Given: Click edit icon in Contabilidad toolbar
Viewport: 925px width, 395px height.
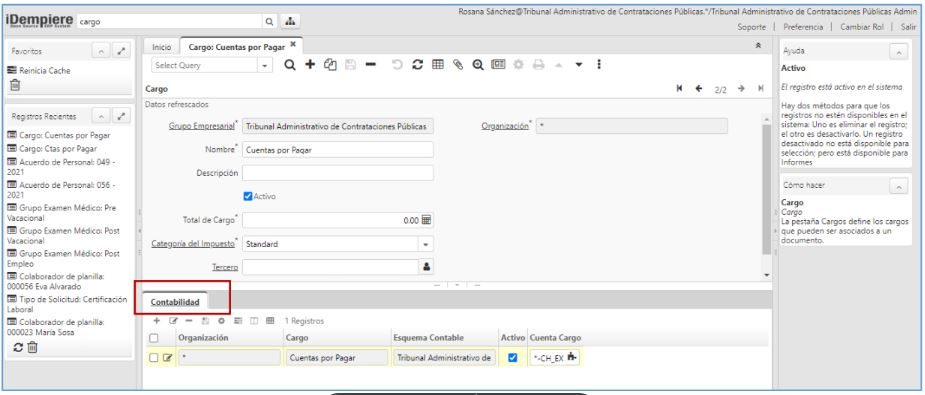Looking at the screenshot, I should [x=173, y=321].
